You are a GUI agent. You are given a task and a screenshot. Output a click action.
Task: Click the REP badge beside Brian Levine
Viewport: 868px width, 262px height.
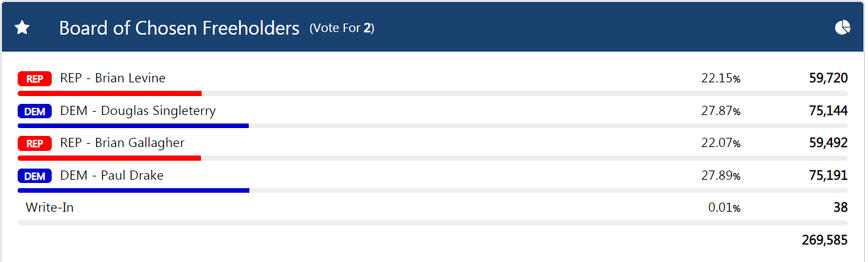(x=35, y=79)
